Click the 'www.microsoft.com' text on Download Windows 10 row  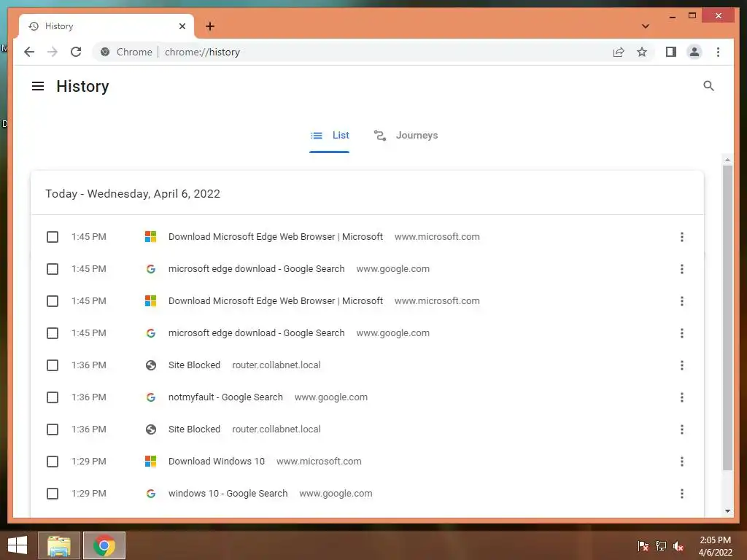coord(319,462)
